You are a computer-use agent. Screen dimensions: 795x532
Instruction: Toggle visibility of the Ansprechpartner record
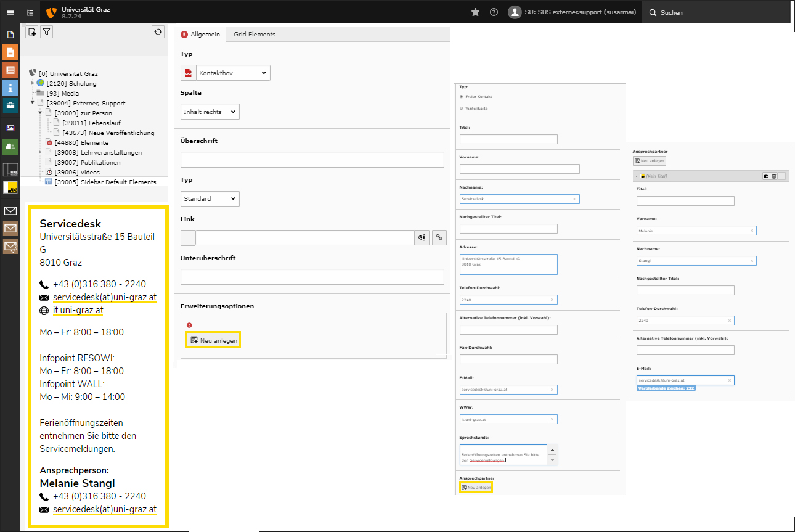(x=766, y=176)
